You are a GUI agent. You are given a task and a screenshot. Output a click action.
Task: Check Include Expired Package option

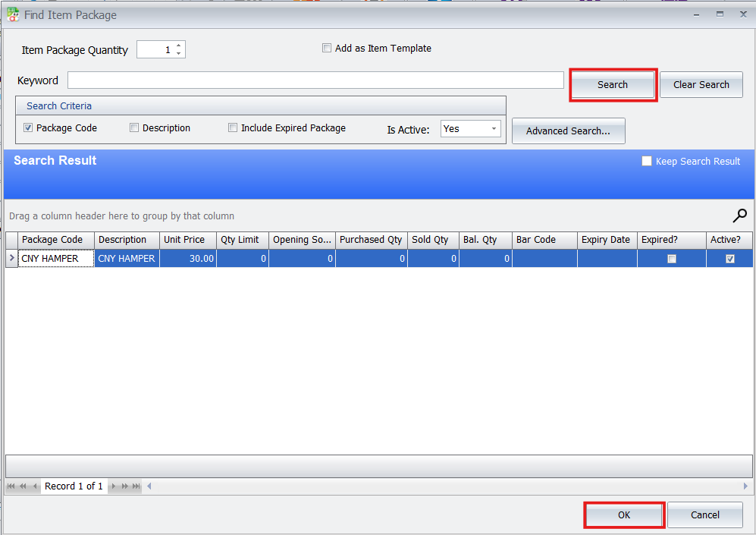pyautogui.click(x=233, y=127)
